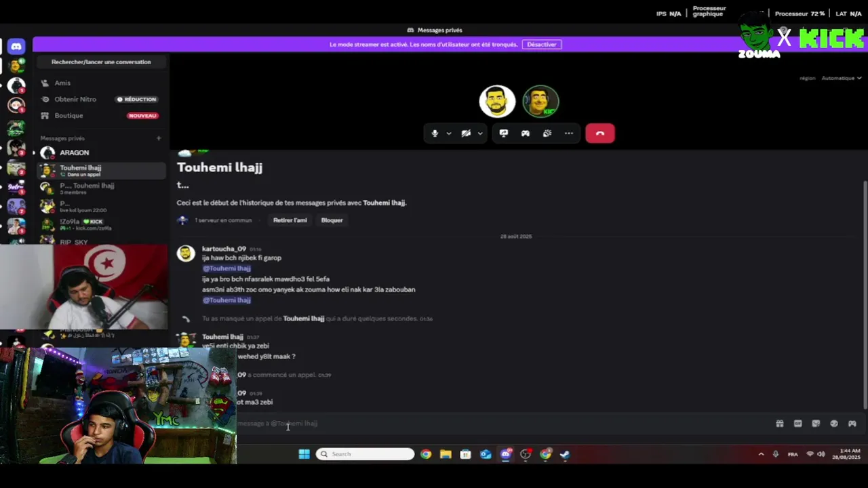The height and width of the screenshot is (488, 868).
Task: Open !Zo9la direct message with KICK badge
Action: tap(102, 224)
